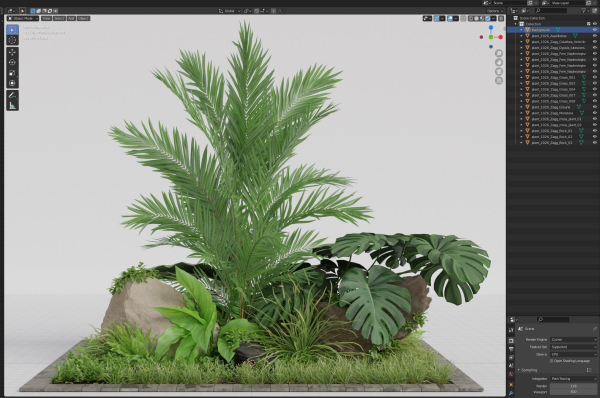The image size is (600, 398).
Task: Activate the combined Transform tool
Action: point(12,83)
